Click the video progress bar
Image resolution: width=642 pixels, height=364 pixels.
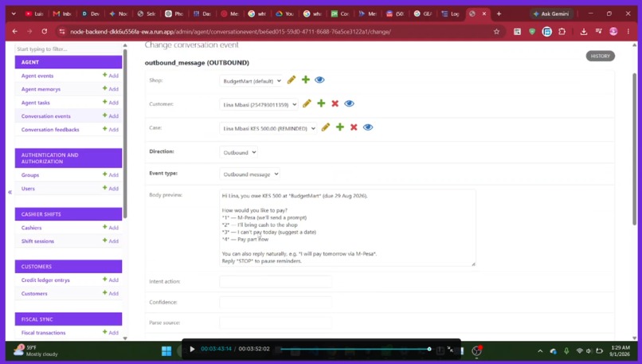(354, 349)
